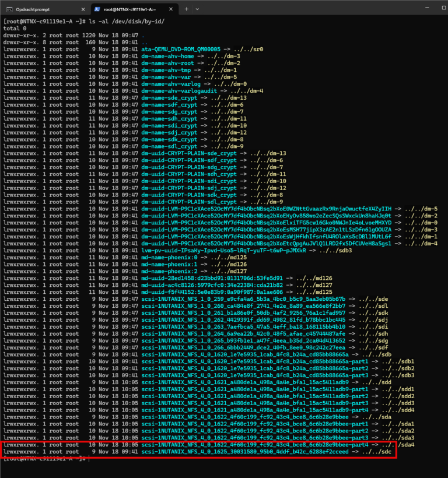Maximize the terminal window
Screen dimensions: 448x478
coord(444,8)
